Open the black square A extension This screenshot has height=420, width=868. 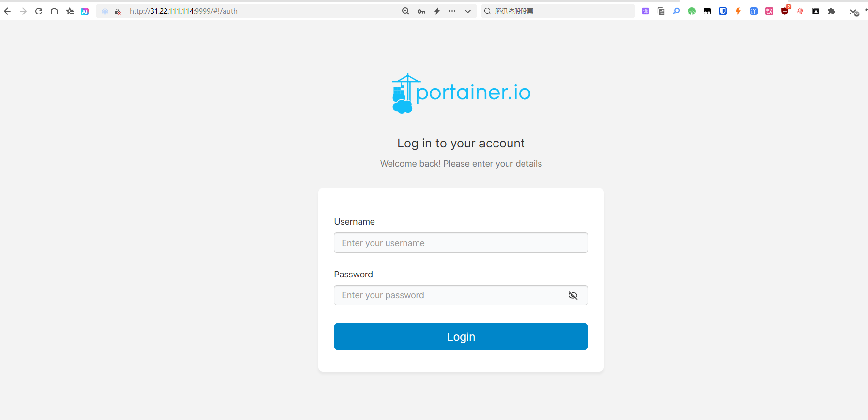point(816,11)
